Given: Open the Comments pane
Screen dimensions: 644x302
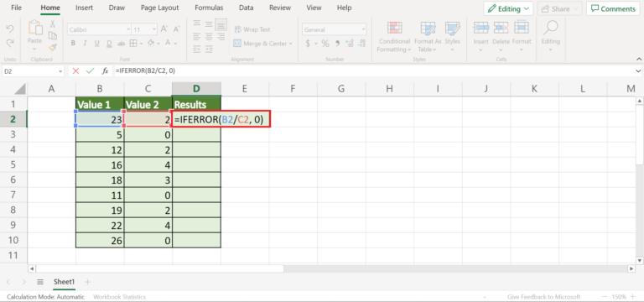Looking at the screenshot, I should (613, 8).
